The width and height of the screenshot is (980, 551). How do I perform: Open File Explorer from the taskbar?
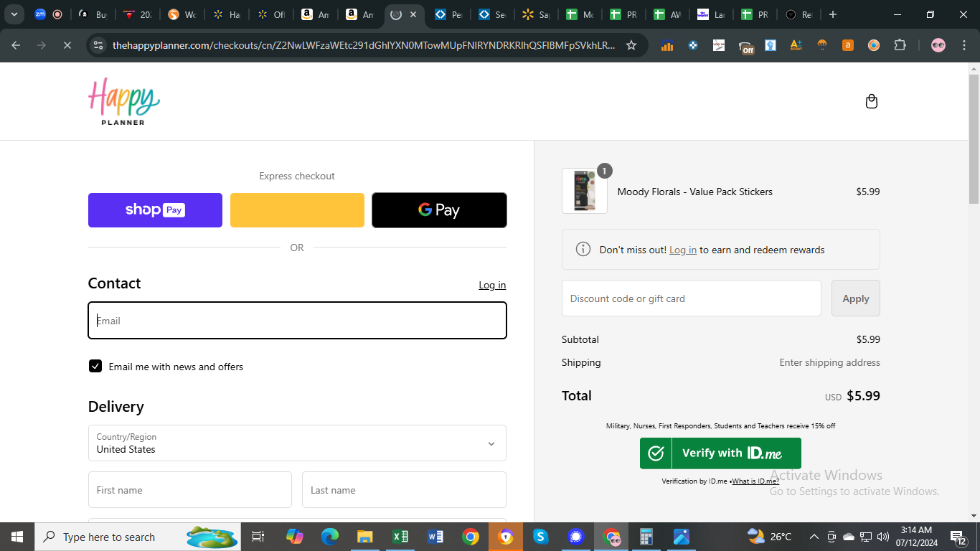click(x=365, y=537)
